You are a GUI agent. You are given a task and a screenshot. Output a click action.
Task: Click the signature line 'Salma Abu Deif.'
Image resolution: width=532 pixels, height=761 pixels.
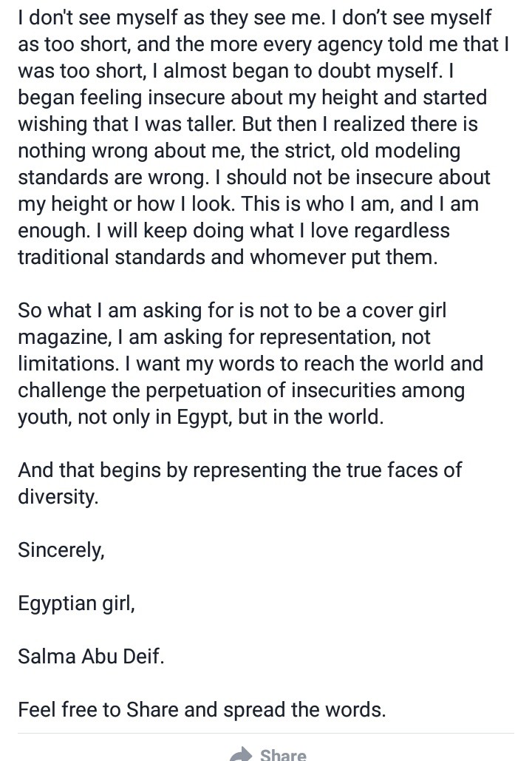click(91, 656)
